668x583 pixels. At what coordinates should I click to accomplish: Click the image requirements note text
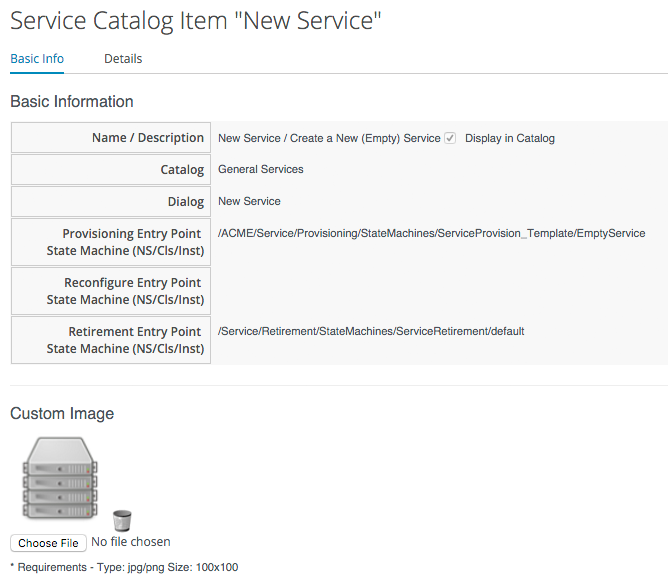tap(124, 567)
